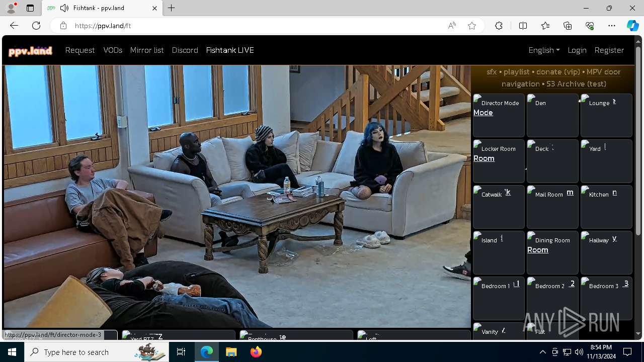
Task: Open the Vanity camera tile
Action: (499, 331)
